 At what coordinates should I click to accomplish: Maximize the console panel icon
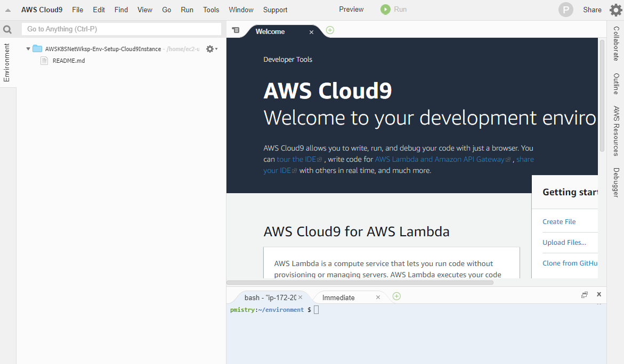[584, 294]
